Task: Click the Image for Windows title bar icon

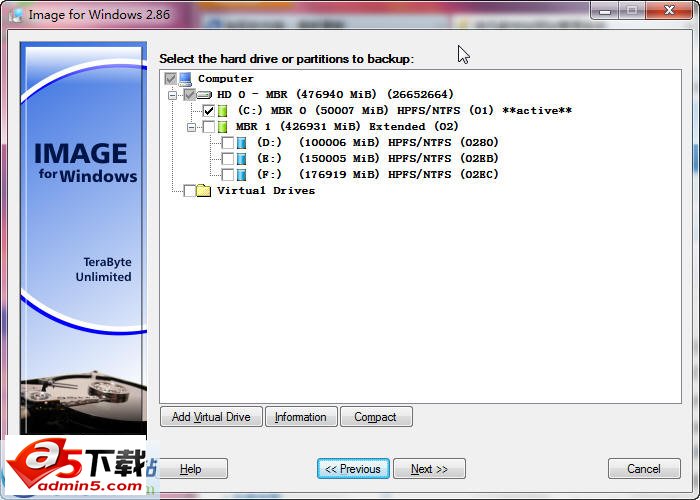Action: pos(16,15)
